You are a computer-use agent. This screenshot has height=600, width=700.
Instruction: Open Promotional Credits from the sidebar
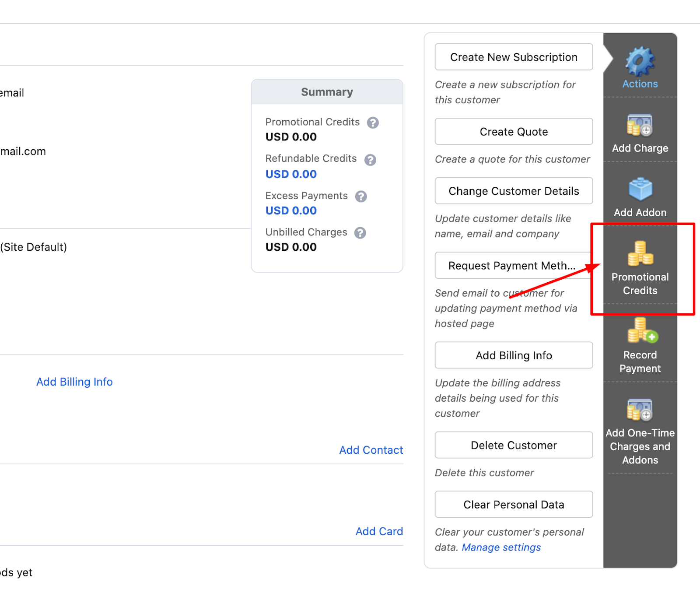(x=640, y=267)
